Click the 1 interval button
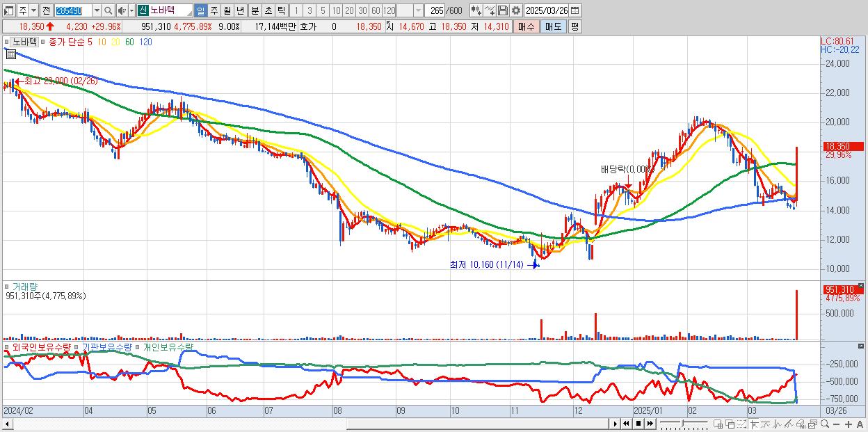Viewport: 868px width, 432px height. click(296, 10)
